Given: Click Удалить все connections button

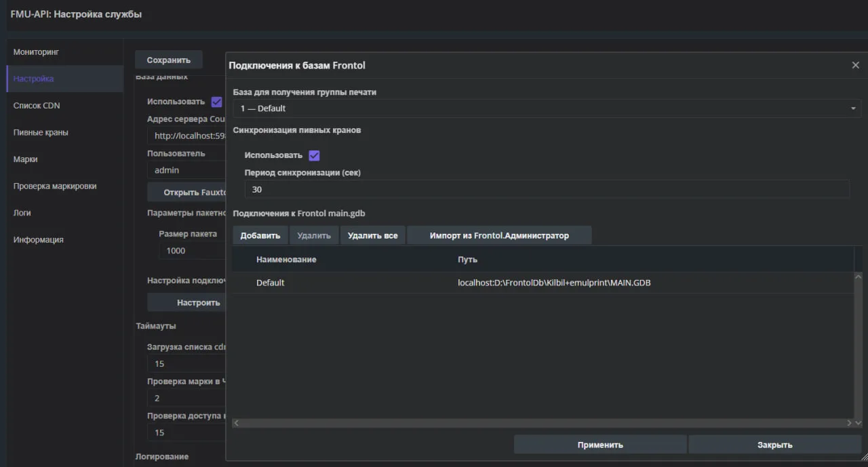Looking at the screenshot, I should click(372, 236).
